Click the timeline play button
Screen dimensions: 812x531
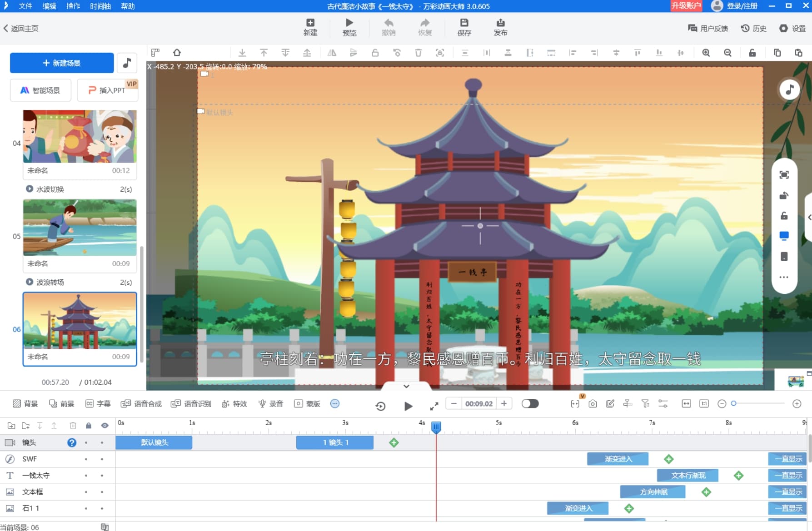click(x=408, y=406)
